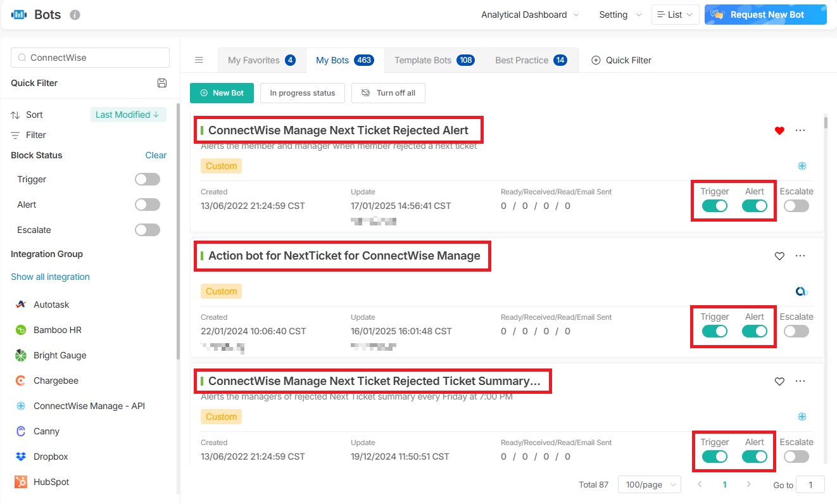Click the Request New Bot button

[765, 15]
